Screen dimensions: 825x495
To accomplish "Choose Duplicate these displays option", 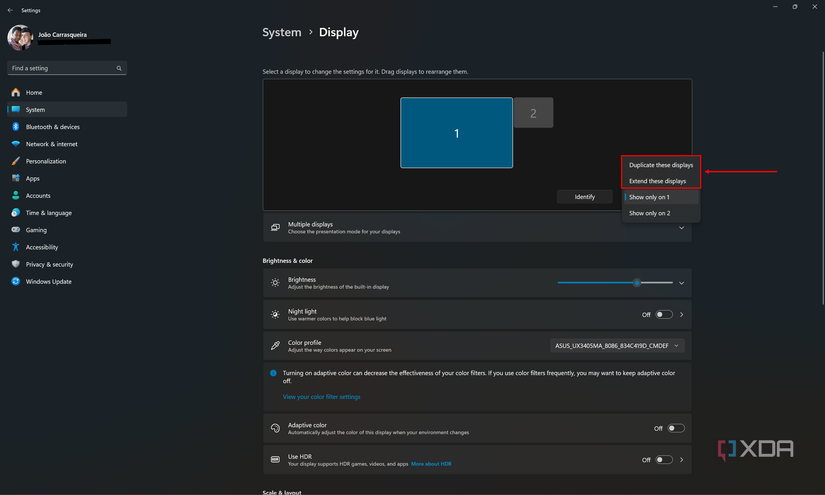I will pos(660,165).
